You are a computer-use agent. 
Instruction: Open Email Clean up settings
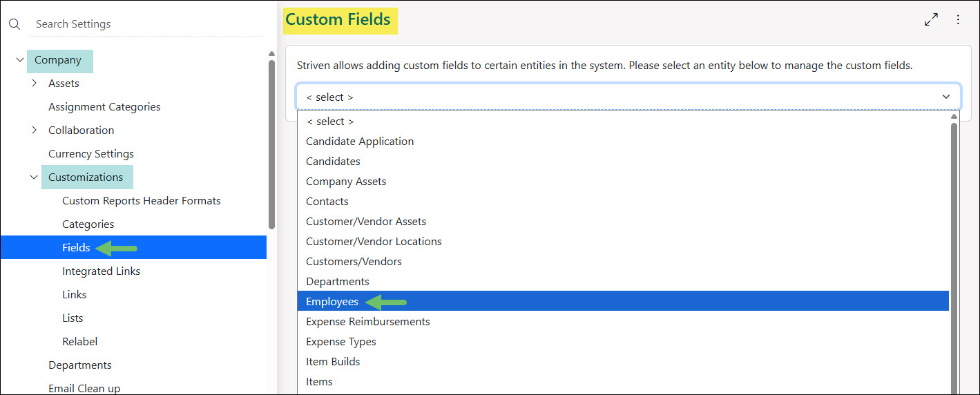pyautogui.click(x=84, y=389)
